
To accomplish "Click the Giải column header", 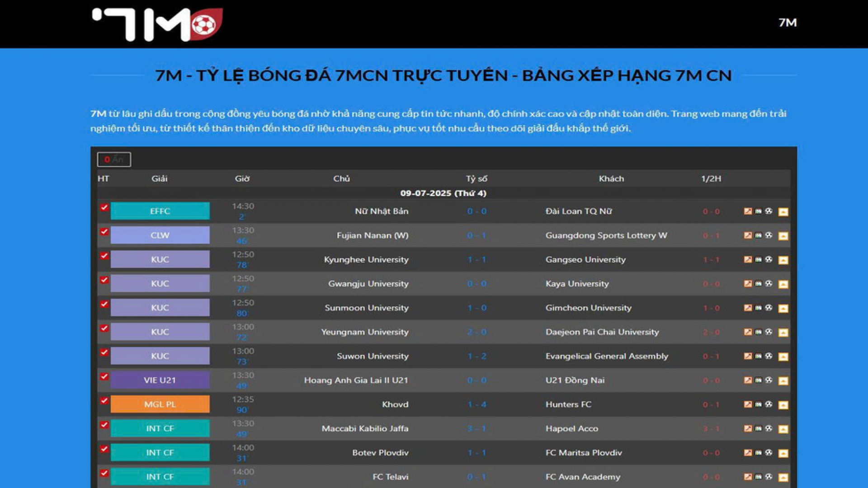I will [159, 178].
